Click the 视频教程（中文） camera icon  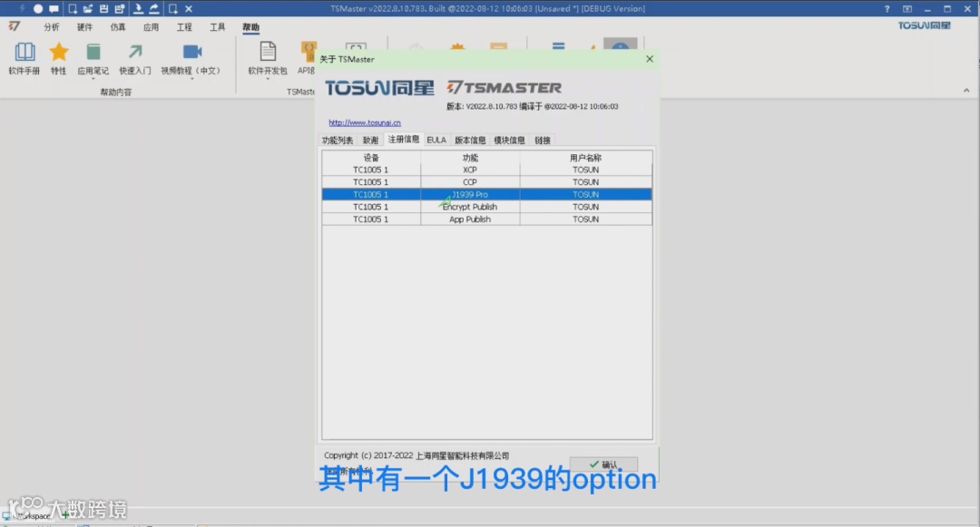[191, 51]
